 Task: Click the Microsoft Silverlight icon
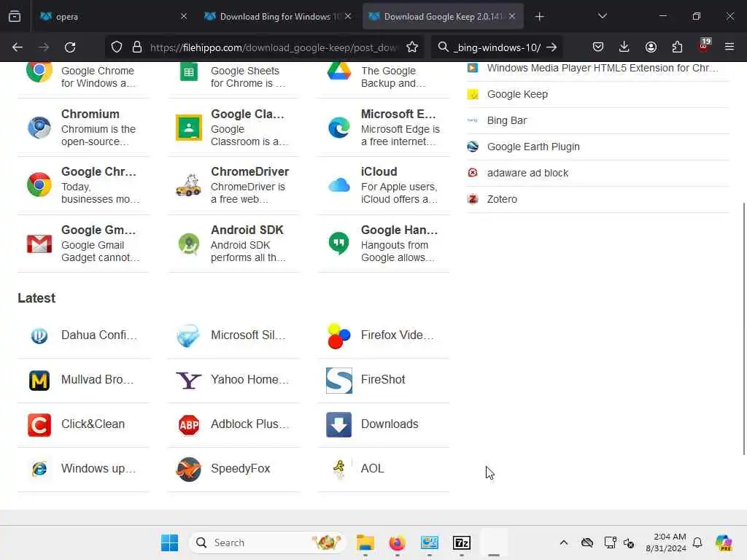189,335
